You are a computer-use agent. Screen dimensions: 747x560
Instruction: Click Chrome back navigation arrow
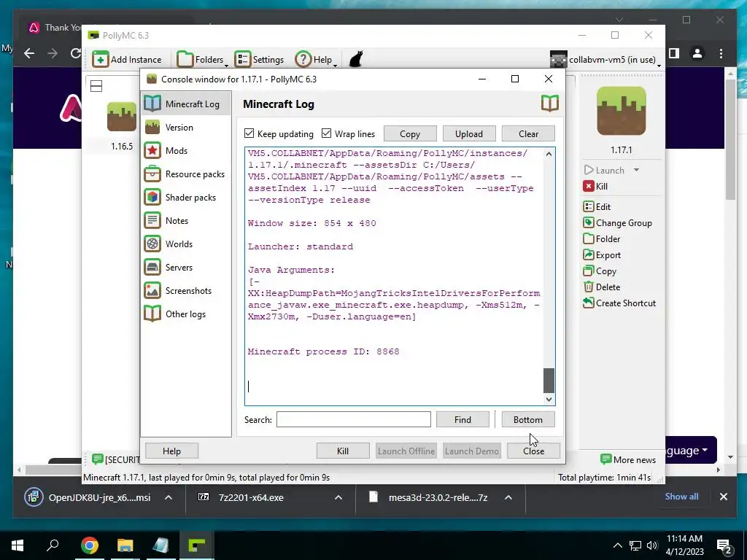pyautogui.click(x=29, y=53)
